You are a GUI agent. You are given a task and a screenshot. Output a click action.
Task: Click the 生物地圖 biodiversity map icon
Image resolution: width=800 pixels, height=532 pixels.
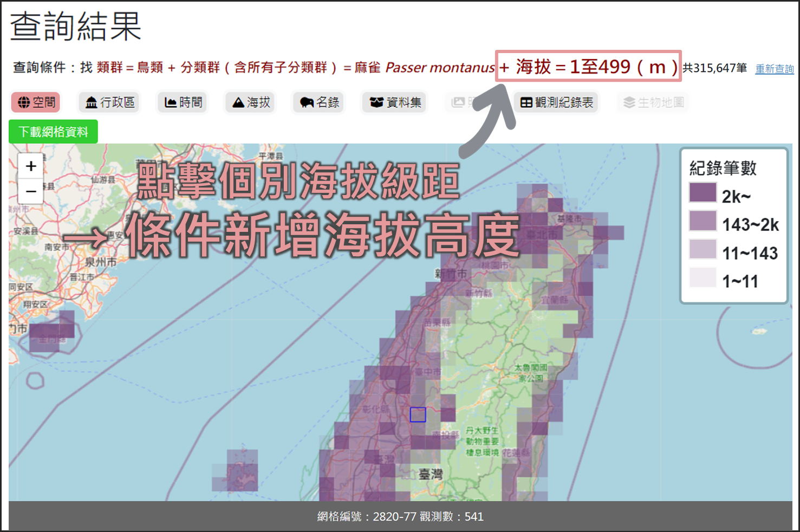pyautogui.click(x=653, y=102)
